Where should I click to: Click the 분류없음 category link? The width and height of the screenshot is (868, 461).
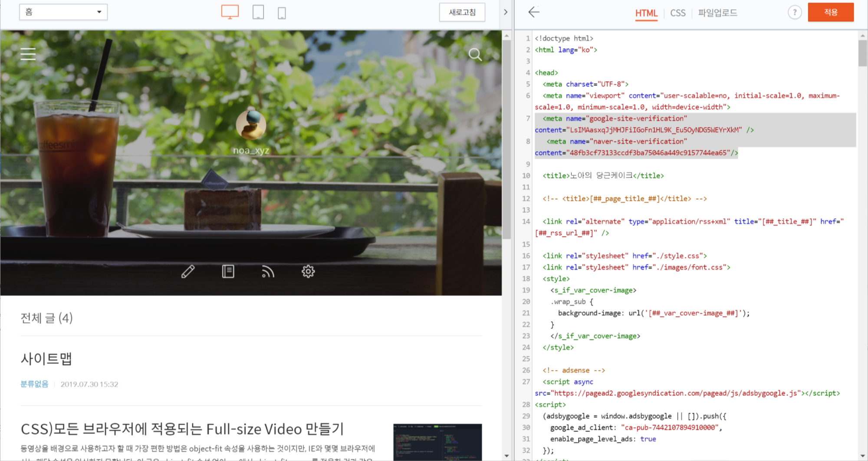click(x=34, y=384)
